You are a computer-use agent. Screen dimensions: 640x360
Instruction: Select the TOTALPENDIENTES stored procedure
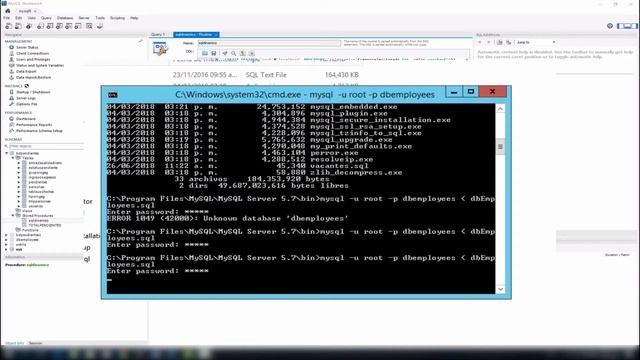(44, 225)
